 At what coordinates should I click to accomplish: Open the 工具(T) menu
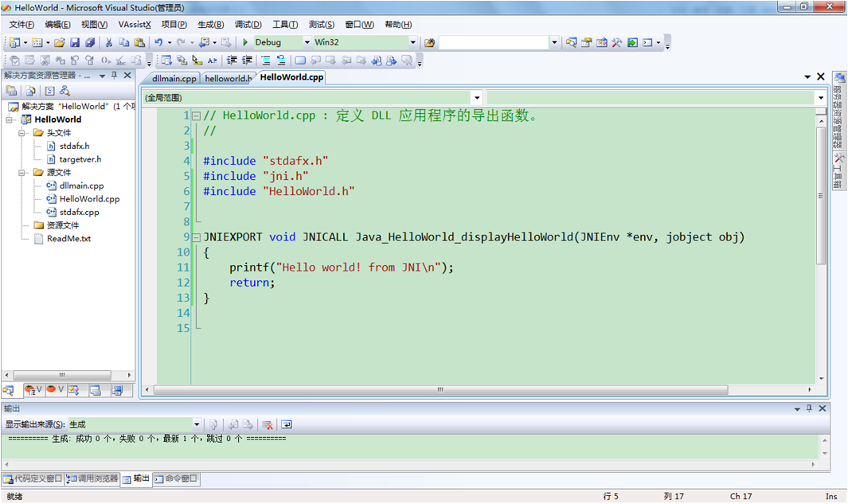coord(285,25)
